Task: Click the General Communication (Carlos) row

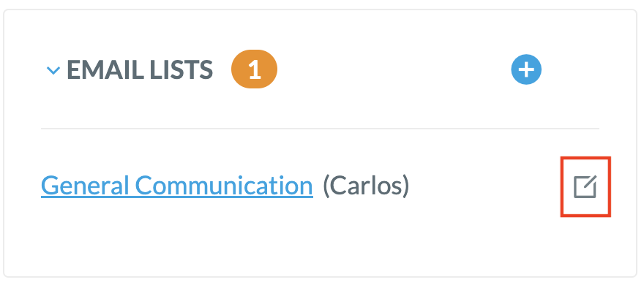Action: (320, 186)
